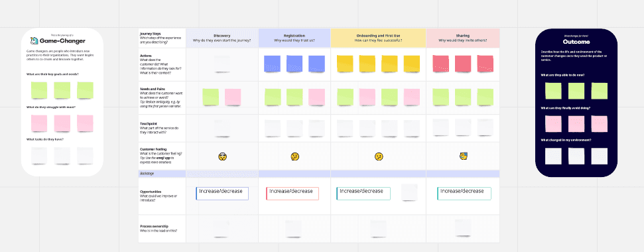The height and width of the screenshot is (252, 644).
Task: Click the Increase/decrease box under Sharing
Action: tap(464, 194)
